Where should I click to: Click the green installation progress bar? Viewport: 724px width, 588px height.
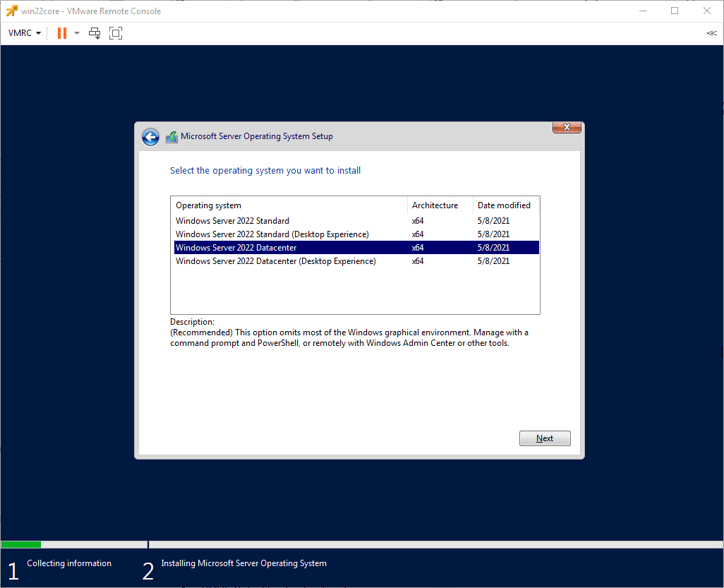point(20,544)
